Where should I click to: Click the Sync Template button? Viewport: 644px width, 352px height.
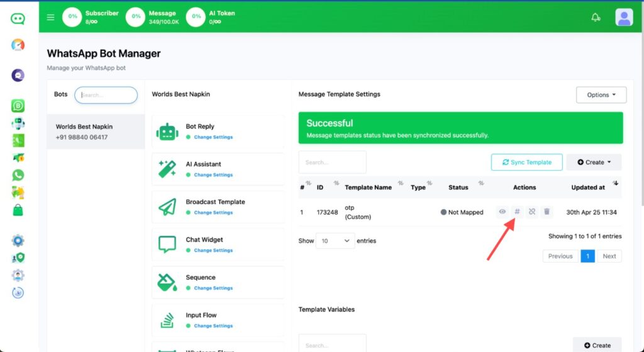coord(527,162)
